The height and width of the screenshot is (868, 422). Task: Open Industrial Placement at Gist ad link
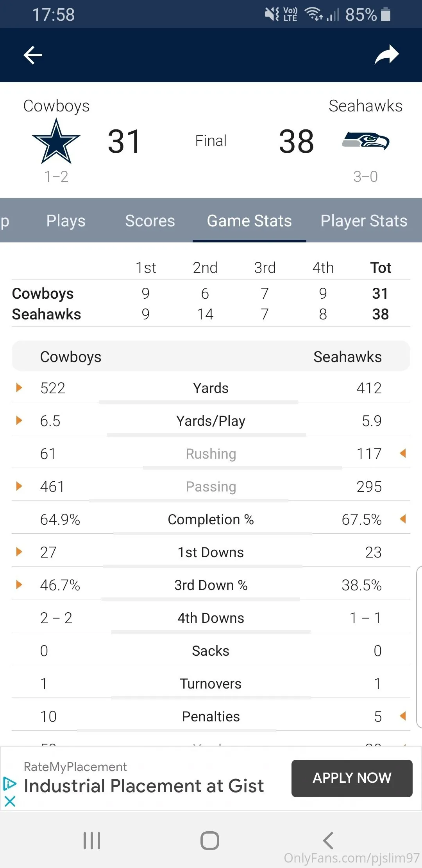144,786
